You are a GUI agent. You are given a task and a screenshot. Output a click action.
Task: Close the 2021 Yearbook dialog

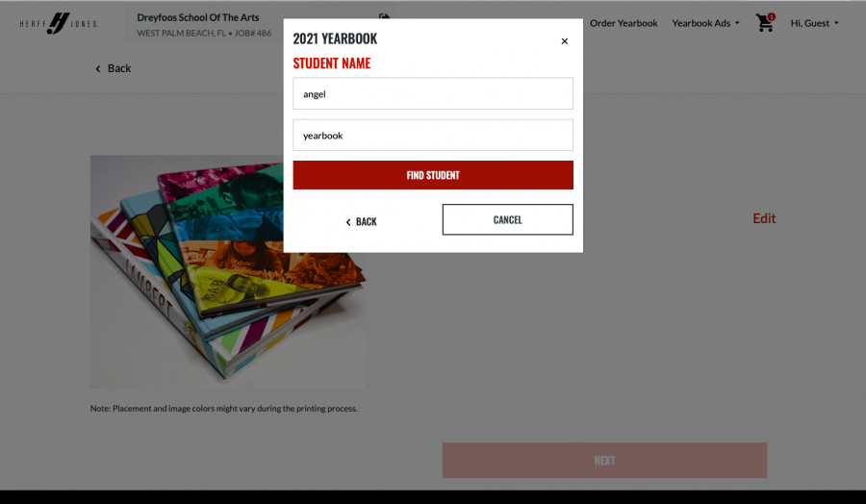pyautogui.click(x=565, y=41)
